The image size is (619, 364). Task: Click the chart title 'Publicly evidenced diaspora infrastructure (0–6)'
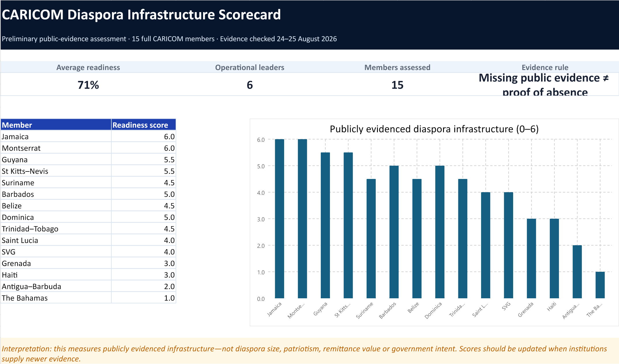click(x=434, y=129)
